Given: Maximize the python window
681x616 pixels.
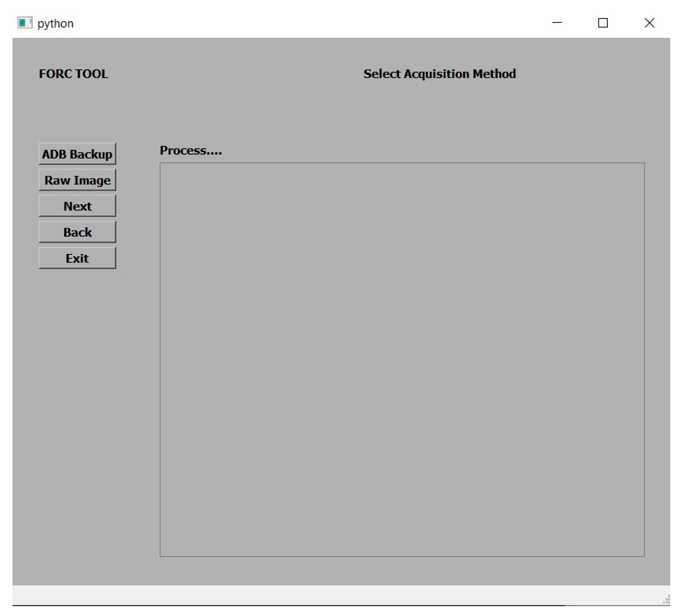Looking at the screenshot, I should (603, 23).
